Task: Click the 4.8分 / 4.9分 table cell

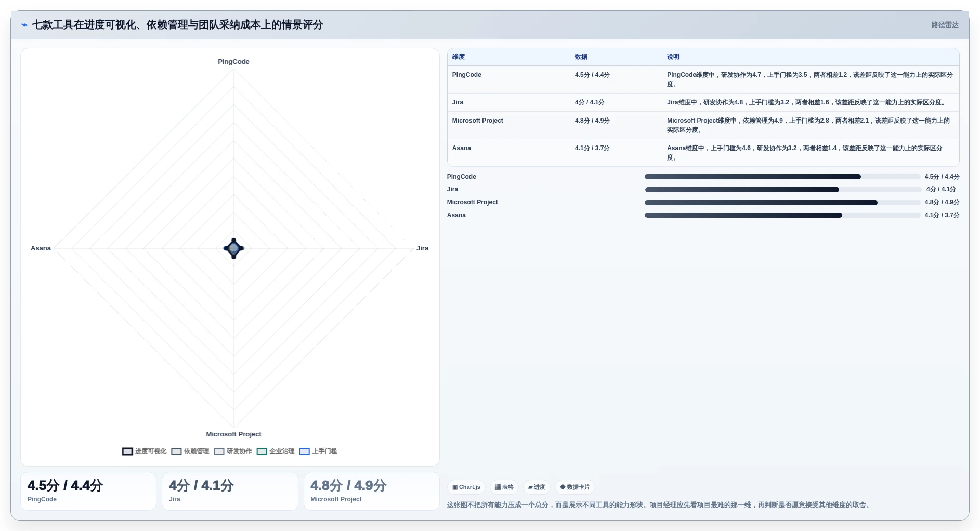Action: coord(592,121)
